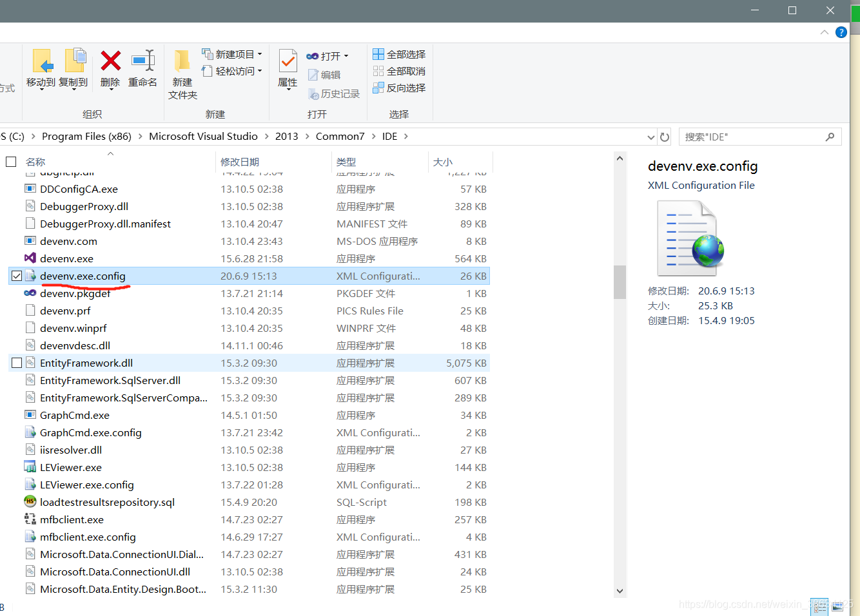Click Select all (全部选择)
The width and height of the screenshot is (860, 616).
(399, 54)
